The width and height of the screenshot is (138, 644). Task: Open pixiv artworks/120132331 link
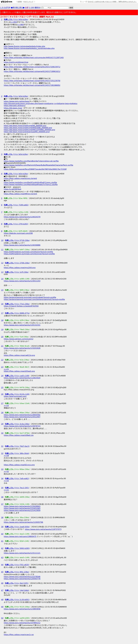pos(22,325)
